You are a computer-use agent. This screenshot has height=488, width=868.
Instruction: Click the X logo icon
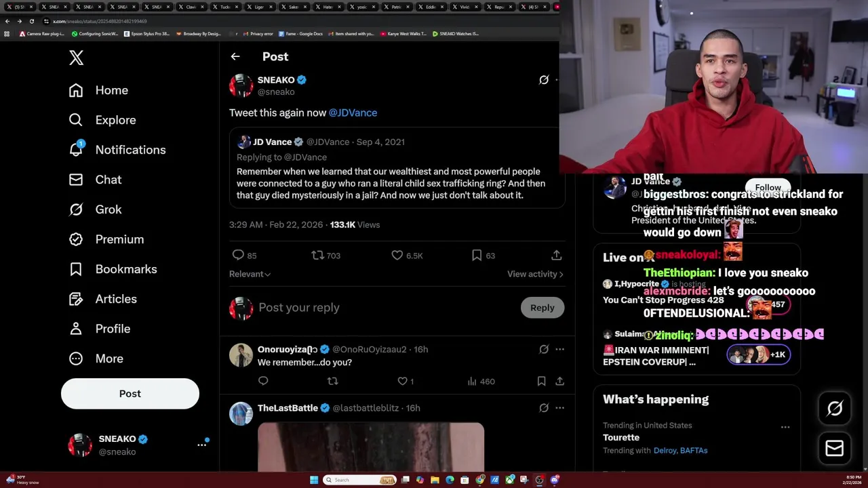[76, 58]
